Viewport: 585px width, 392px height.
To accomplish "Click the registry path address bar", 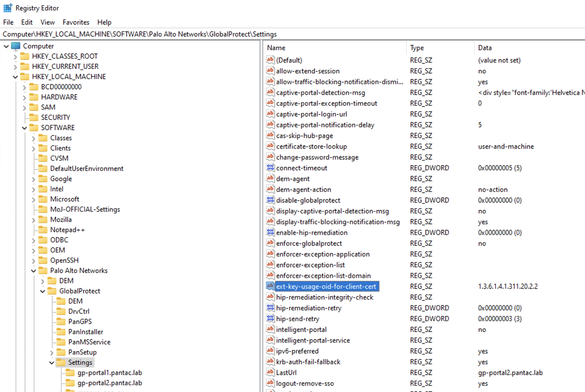I will pyautogui.click(x=139, y=34).
